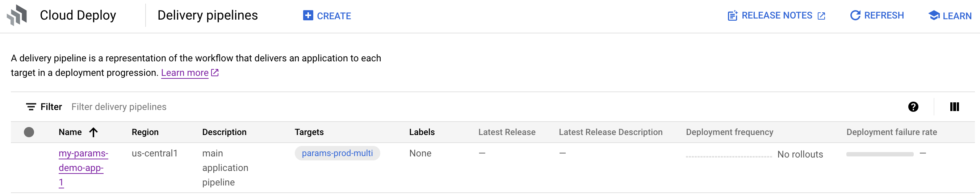The image size is (980, 196).
Task: Click the Create plus icon
Action: coord(308,15)
